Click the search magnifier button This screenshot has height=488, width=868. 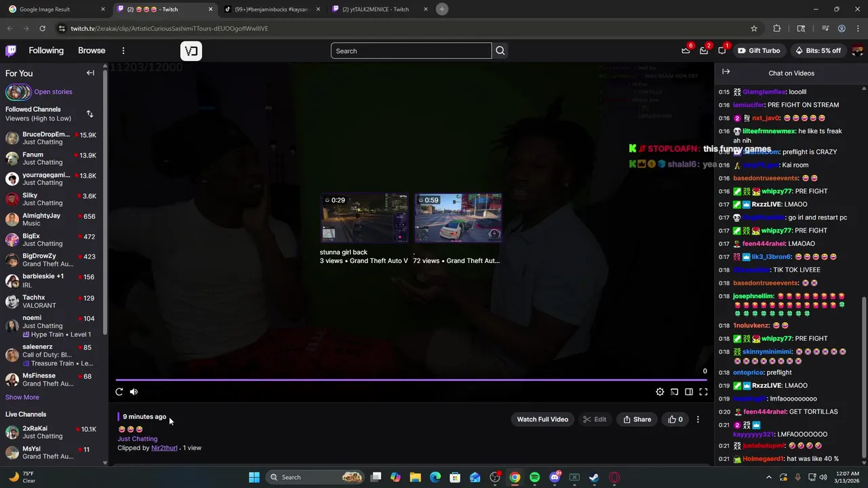(500, 51)
